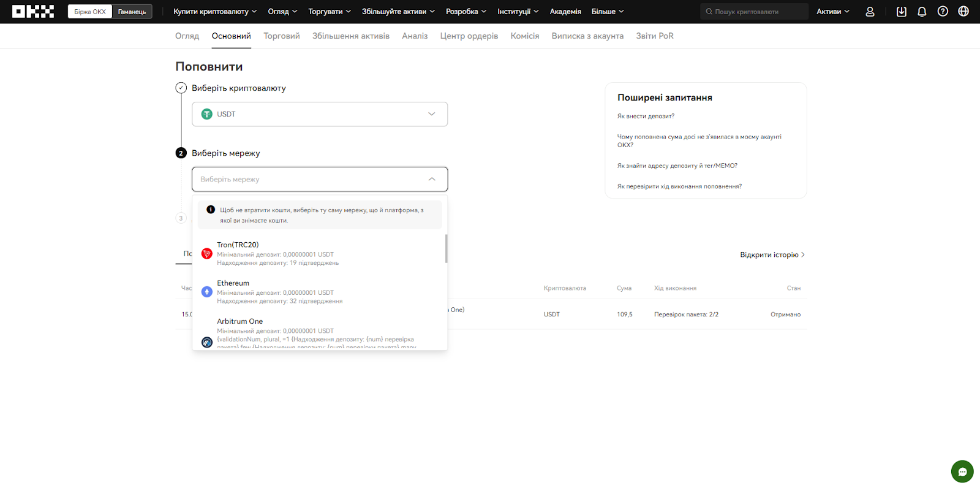Open FAQ Як перевірити хід виконання поповнення
The height and width of the screenshot is (488, 980).
[679, 186]
